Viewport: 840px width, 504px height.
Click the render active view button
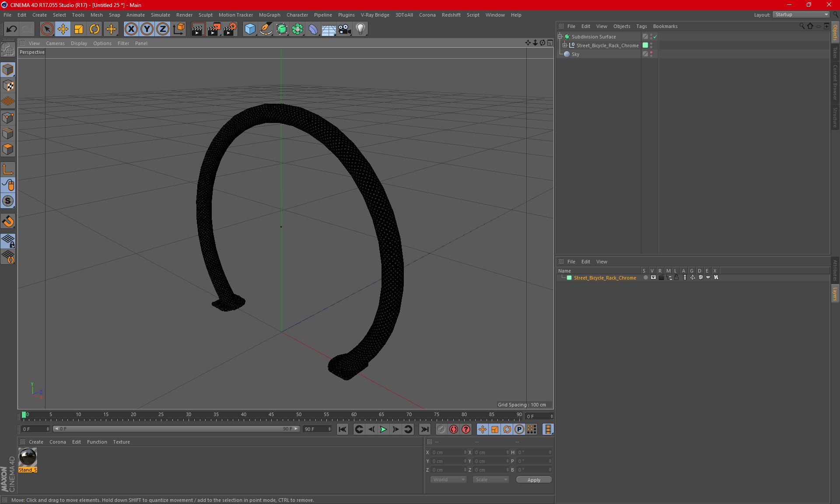point(196,28)
